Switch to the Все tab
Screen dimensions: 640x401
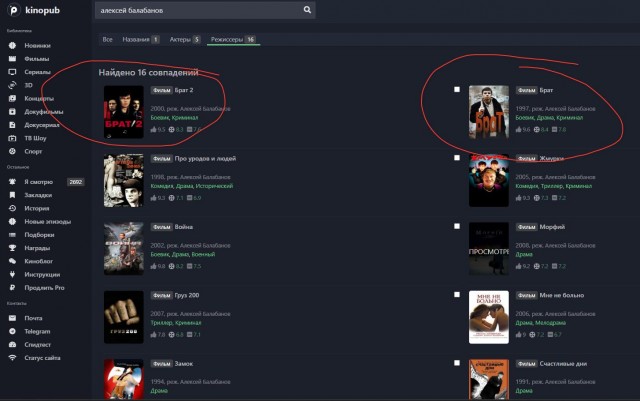[107, 39]
